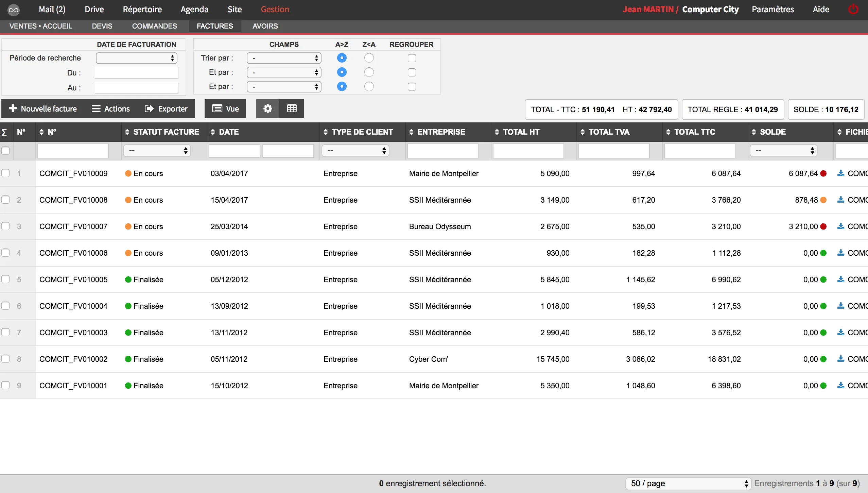Click the Entreprise filter input field
The image size is (868, 493).
[443, 151]
